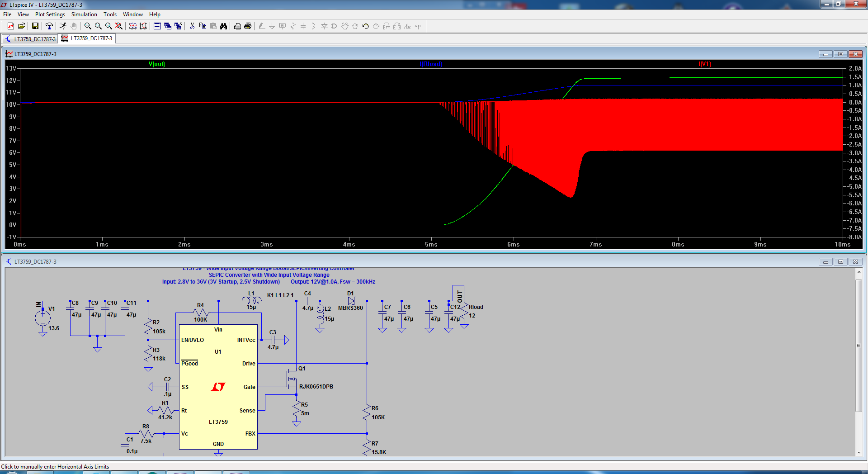Halt the simulation with the hand icon

click(x=73, y=26)
